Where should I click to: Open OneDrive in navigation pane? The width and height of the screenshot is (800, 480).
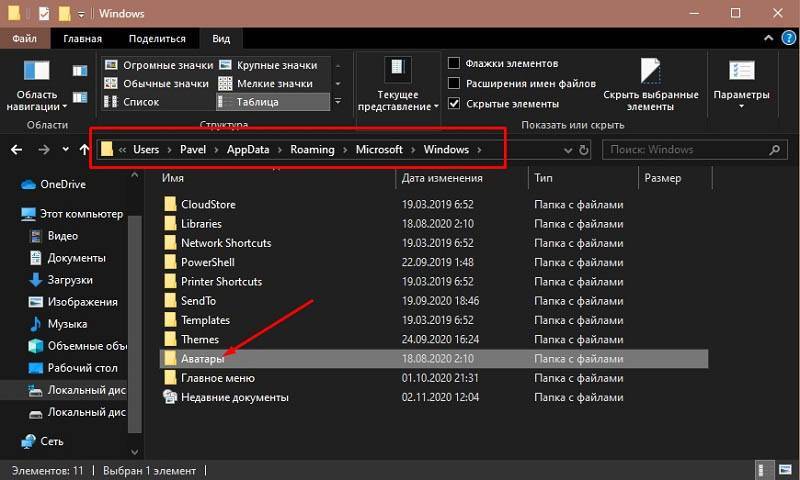[53, 184]
